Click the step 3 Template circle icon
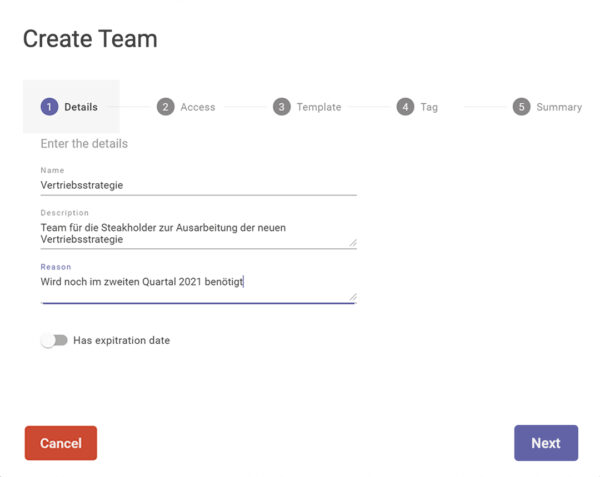Image resolution: width=600 pixels, height=477 pixels. (282, 107)
